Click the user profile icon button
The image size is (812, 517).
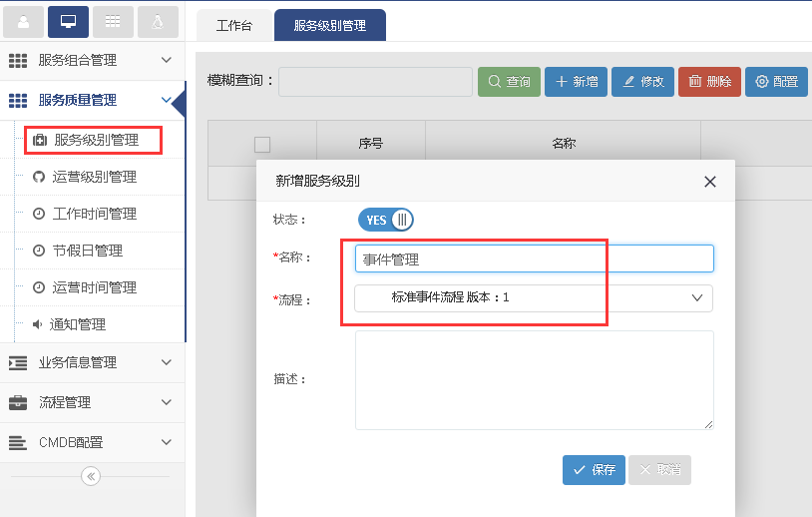(x=24, y=21)
